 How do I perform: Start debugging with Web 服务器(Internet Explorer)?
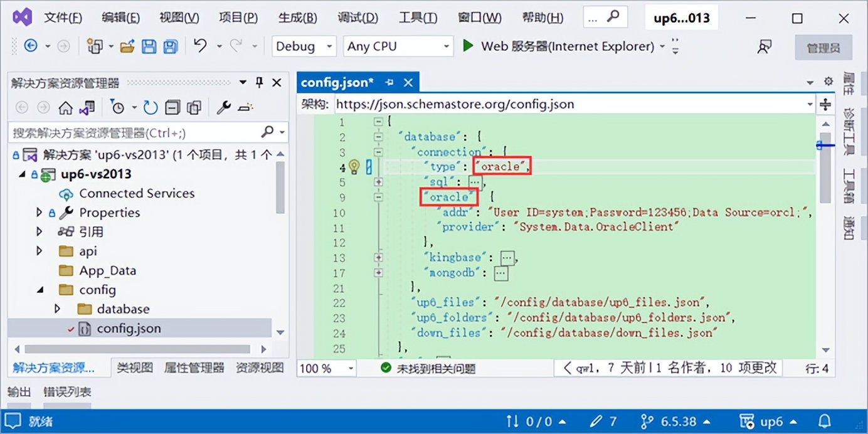[x=467, y=46]
